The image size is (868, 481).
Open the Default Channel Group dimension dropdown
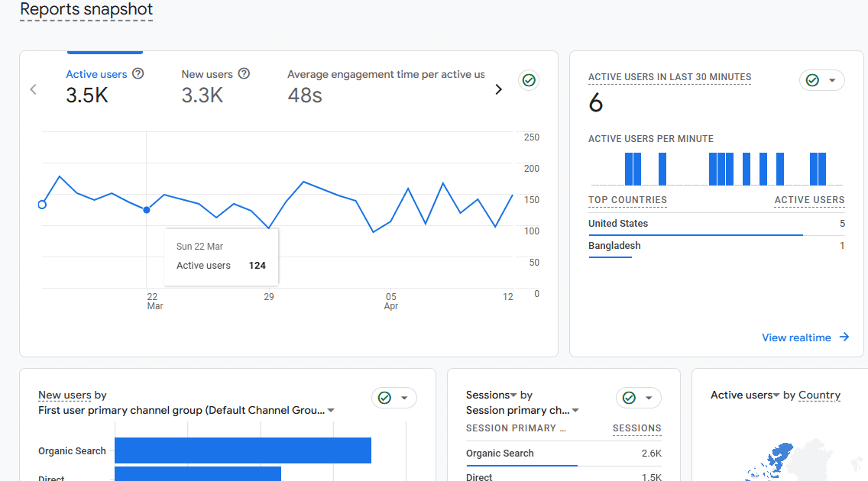tap(331, 409)
